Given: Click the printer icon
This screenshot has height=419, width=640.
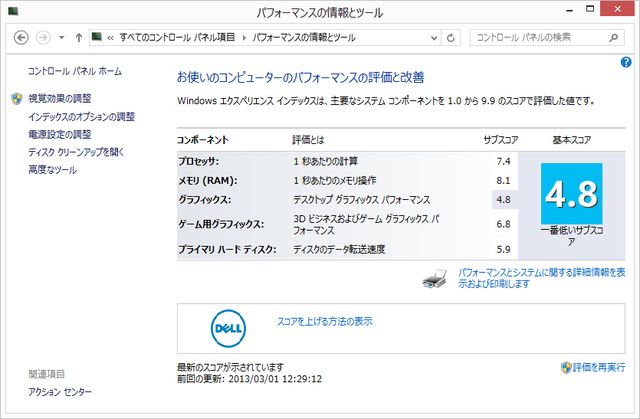Looking at the screenshot, I should 435,279.
